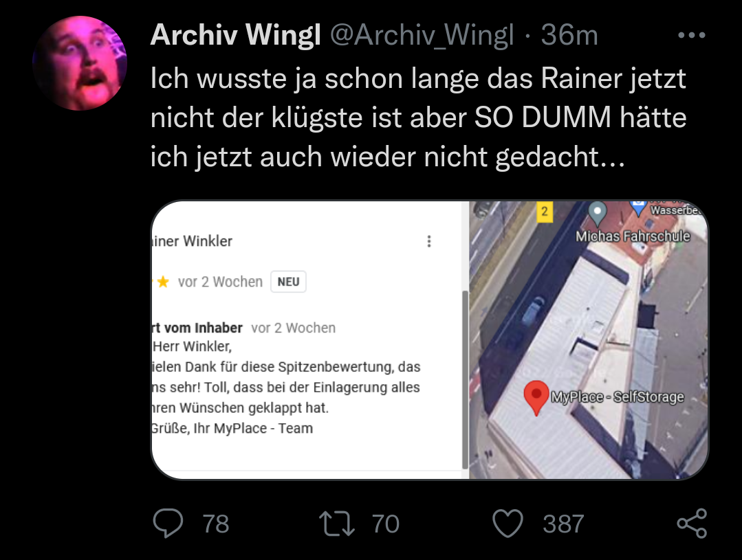The image size is (742, 560).
Task: Click the yellow road number 2 marker
Action: [545, 211]
